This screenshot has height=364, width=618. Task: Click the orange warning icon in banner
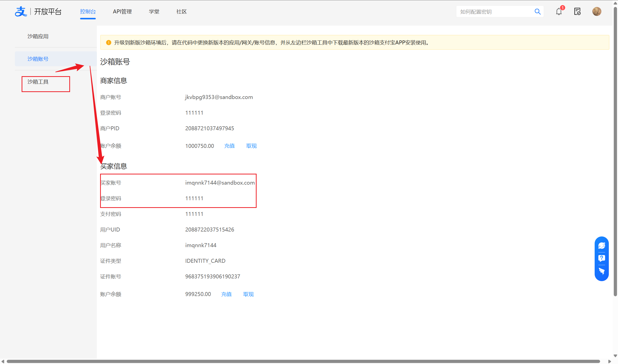tap(109, 43)
